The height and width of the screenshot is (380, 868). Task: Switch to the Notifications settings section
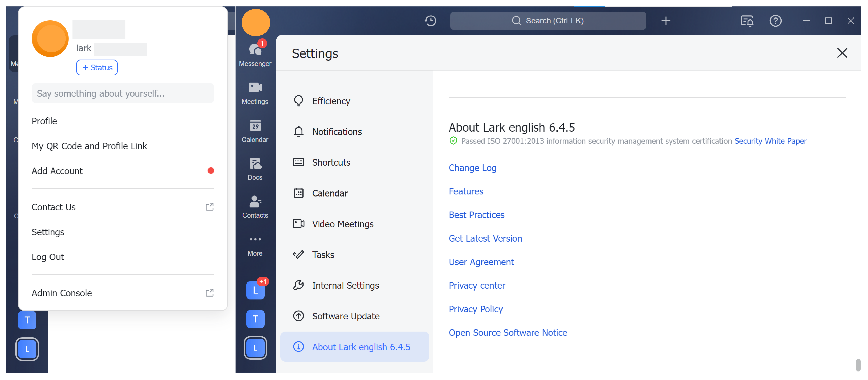coord(337,132)
